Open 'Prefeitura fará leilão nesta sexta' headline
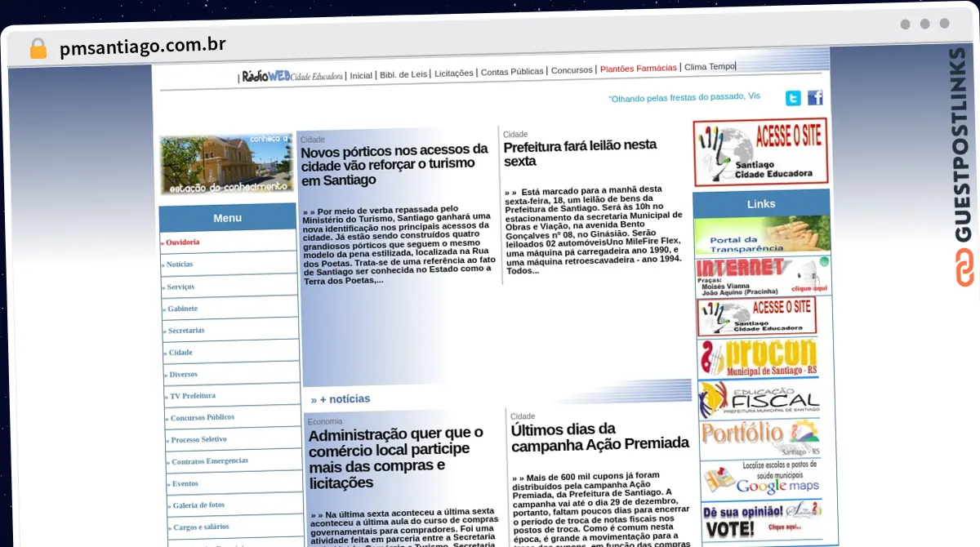Screen dimensions: 980x547 581,153
